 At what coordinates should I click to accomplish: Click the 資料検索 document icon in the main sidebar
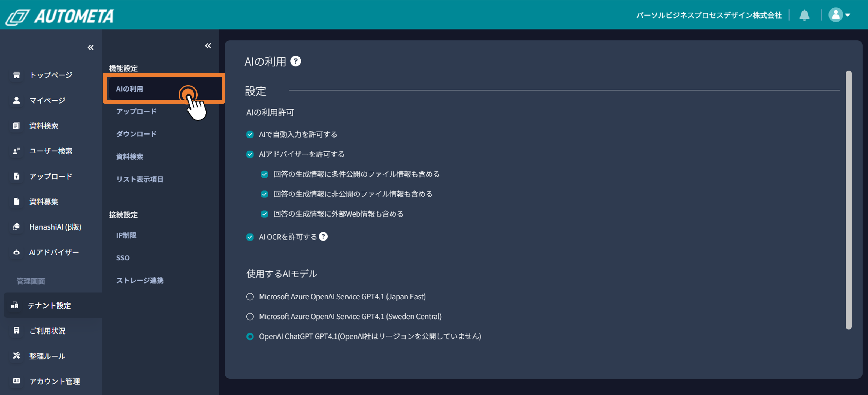pyautogui.click(x=17, y=126)
